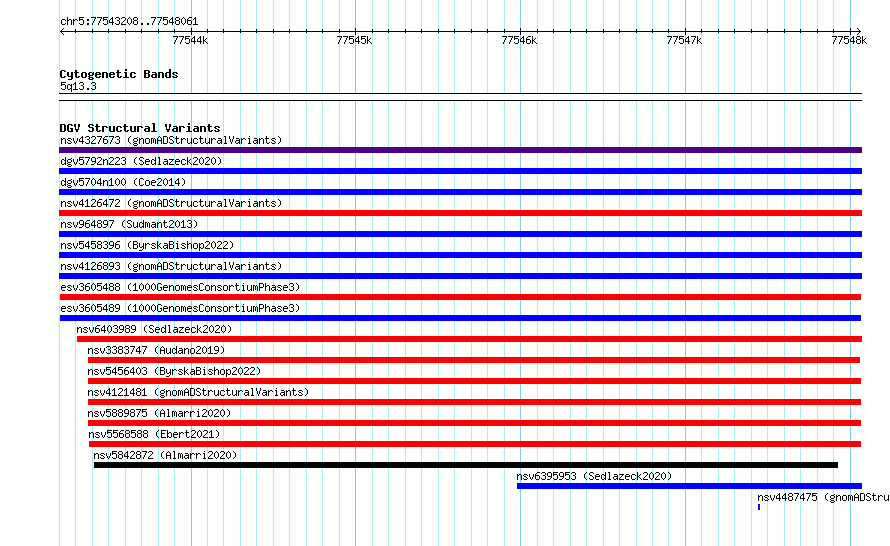
Task: Click the red bar under esv3605488
Action: 460,297
